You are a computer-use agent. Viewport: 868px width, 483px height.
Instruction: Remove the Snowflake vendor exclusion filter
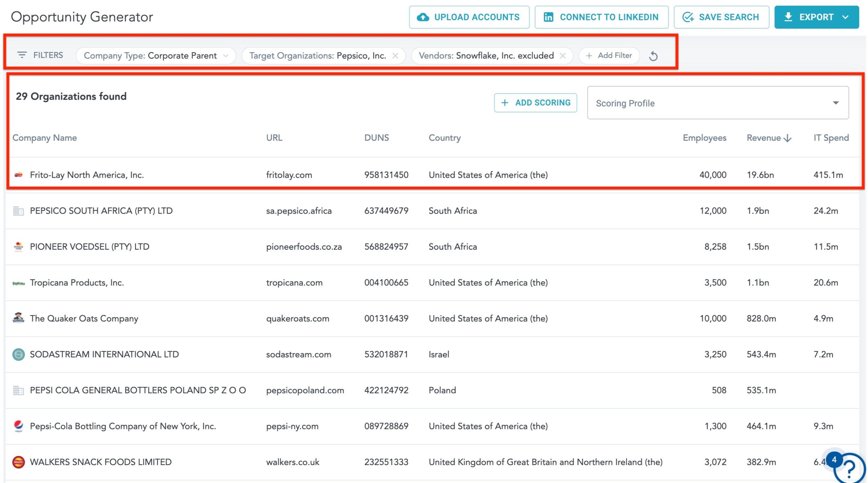point(563,56)
